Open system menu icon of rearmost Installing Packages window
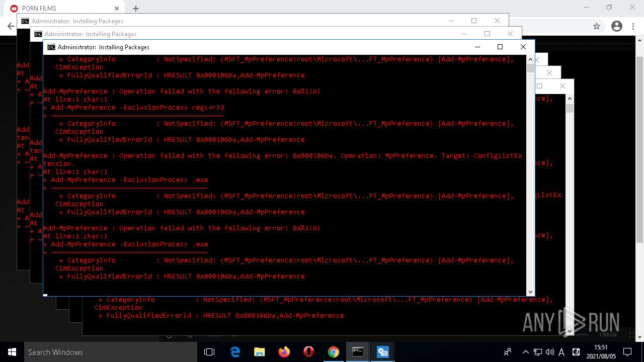Image resolution: width=644 pixels, height=362 pixels. pos(25,21)
